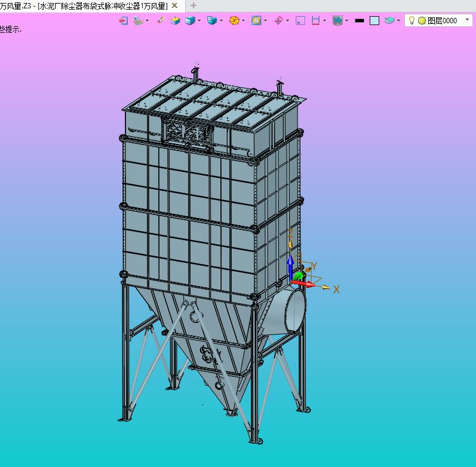Viewport: 476px width, 467px height.
Task: Open dropdown arrow beside the filter layers icon
Action: pyautogui.click(x=148, y=21)
